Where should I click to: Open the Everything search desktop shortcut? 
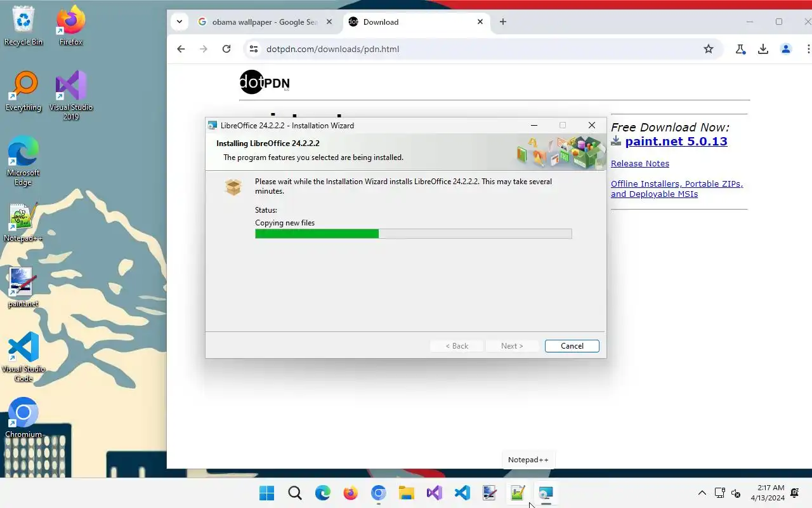(23, 91)
